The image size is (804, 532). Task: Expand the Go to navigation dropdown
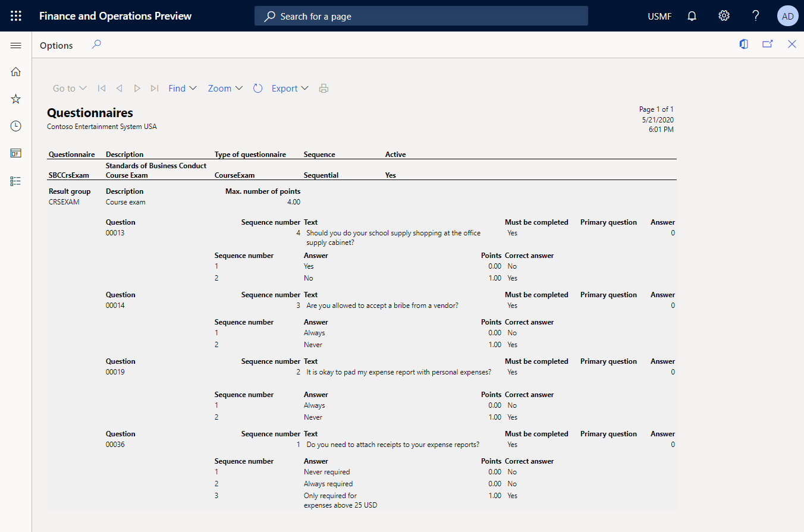pos(69,87)
